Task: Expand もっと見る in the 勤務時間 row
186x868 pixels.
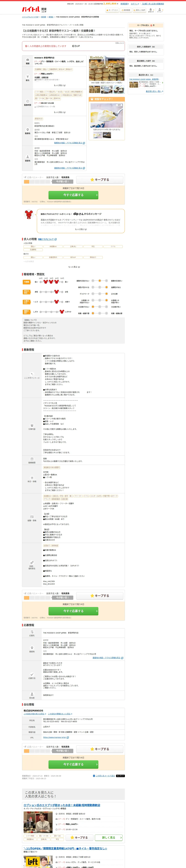Action: coord(60,112)
